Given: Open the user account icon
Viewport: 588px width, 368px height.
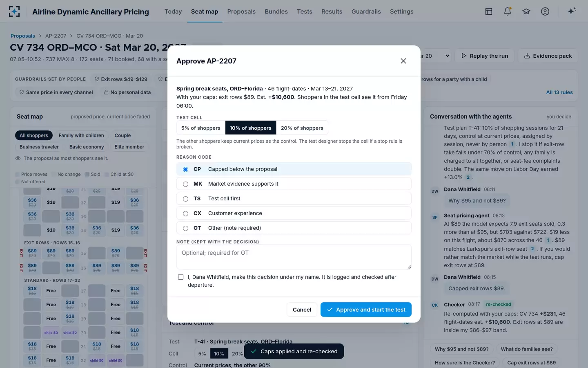Looking at the screenshot, I should click(545, 11).
